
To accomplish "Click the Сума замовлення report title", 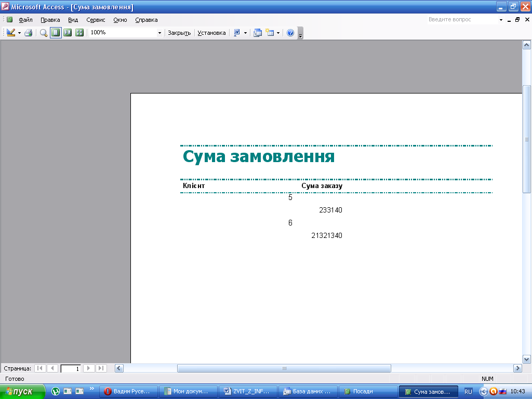I will pos(259,156).
